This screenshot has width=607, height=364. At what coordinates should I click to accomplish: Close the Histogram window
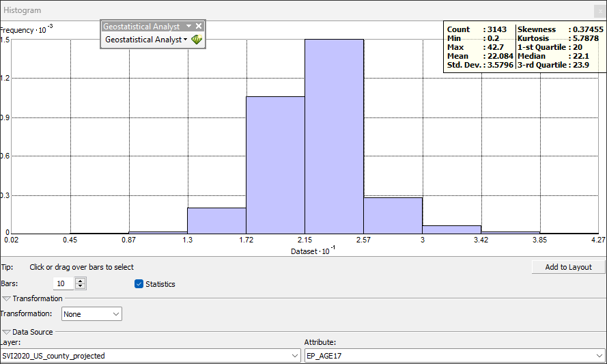coord(600,12)
